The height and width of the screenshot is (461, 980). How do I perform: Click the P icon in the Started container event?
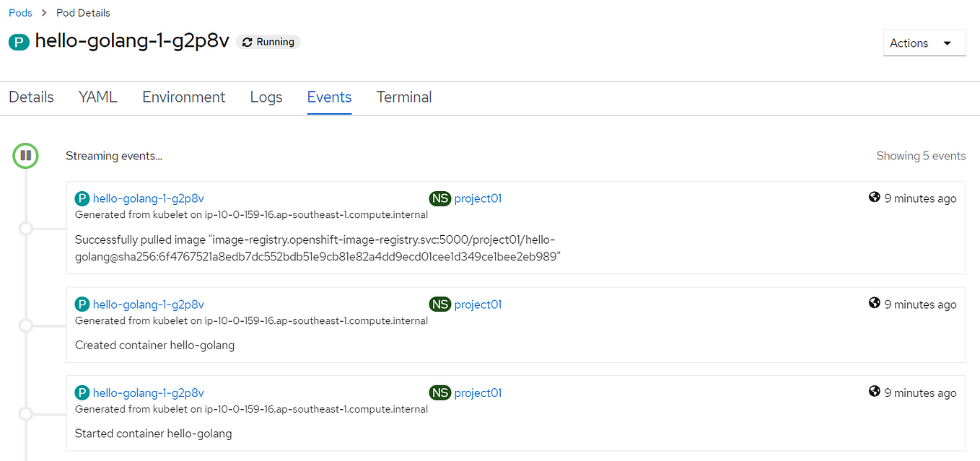coord(82,392)
